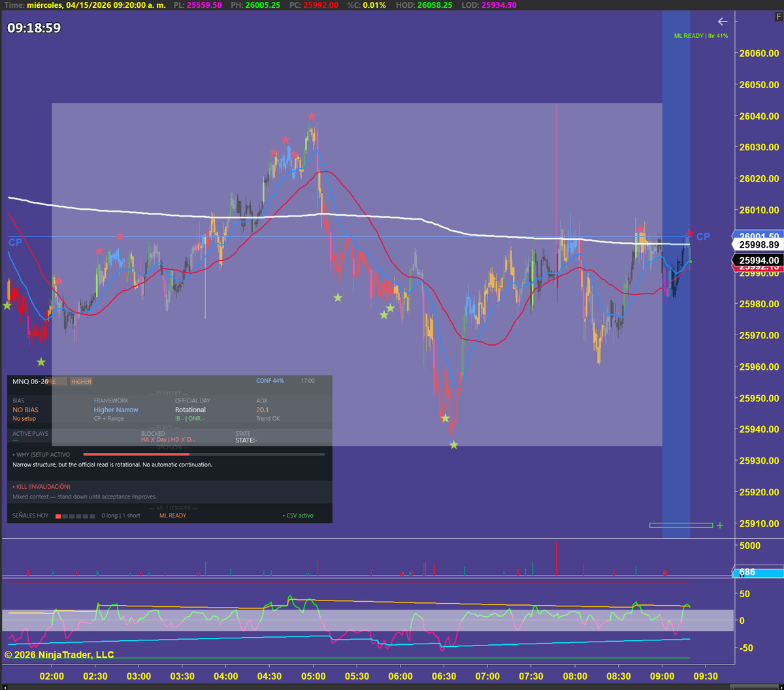Click the CONF 44% confidence button
The width and height of the screenshot is (784, 690).
(270, 381)
